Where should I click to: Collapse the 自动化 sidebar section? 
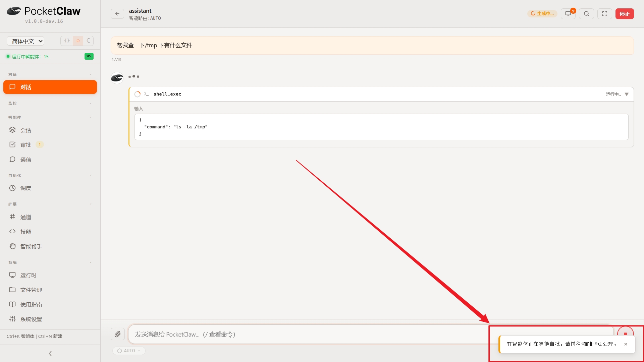coord(50,176)
